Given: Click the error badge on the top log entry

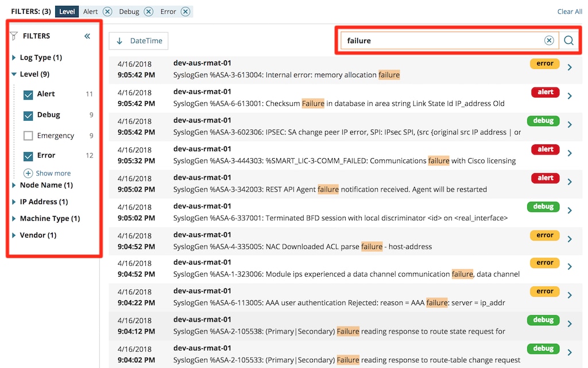Looking at the screenshot, I should 544,63.
